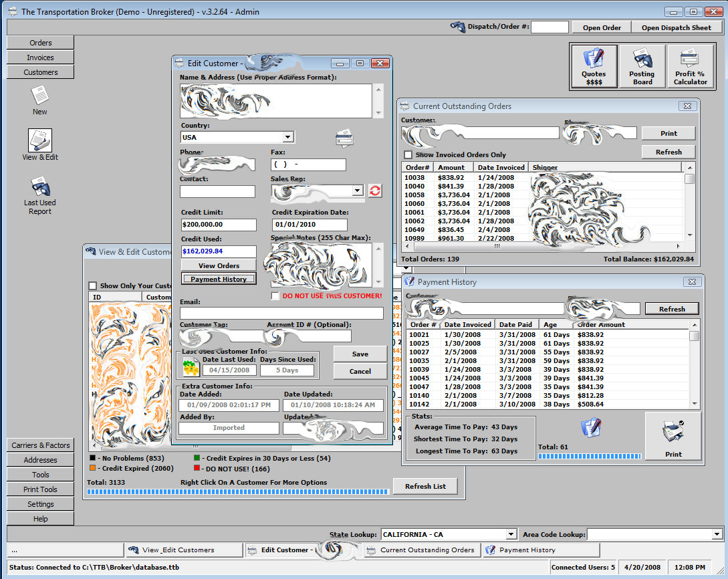Click Refresh in Current Outstanding Orders
728x579 pixels.
669,152
